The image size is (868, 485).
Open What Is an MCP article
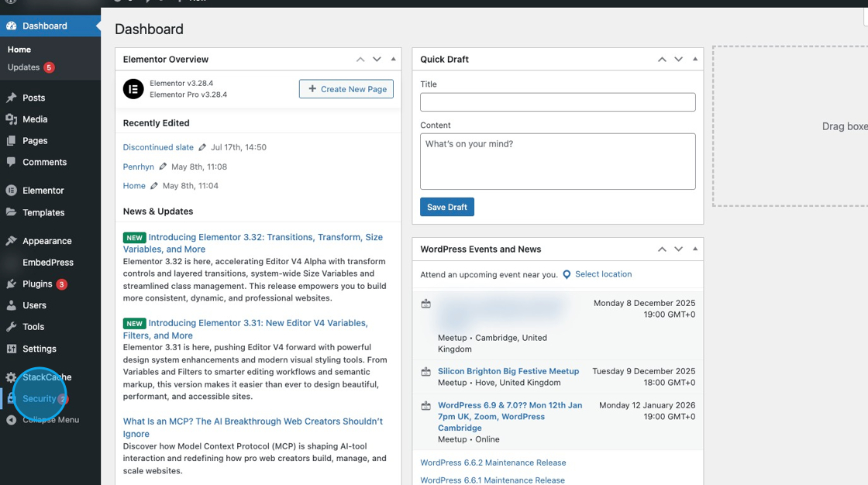[x=253, y=428]
